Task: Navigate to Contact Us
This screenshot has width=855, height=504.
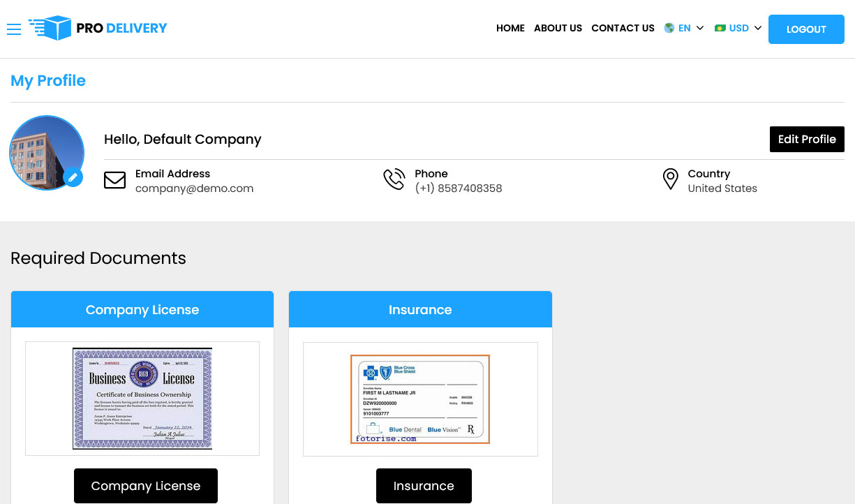Action: [x=623, y=29]
